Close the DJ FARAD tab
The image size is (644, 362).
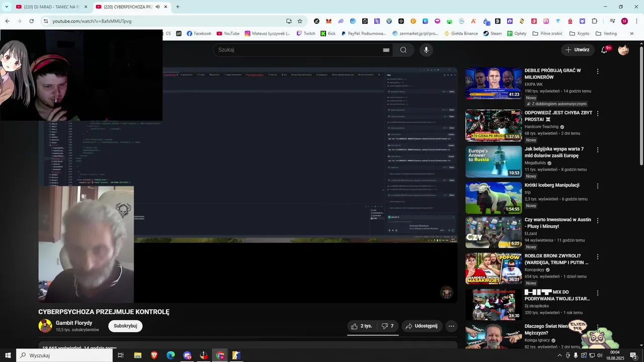[86, 7]
